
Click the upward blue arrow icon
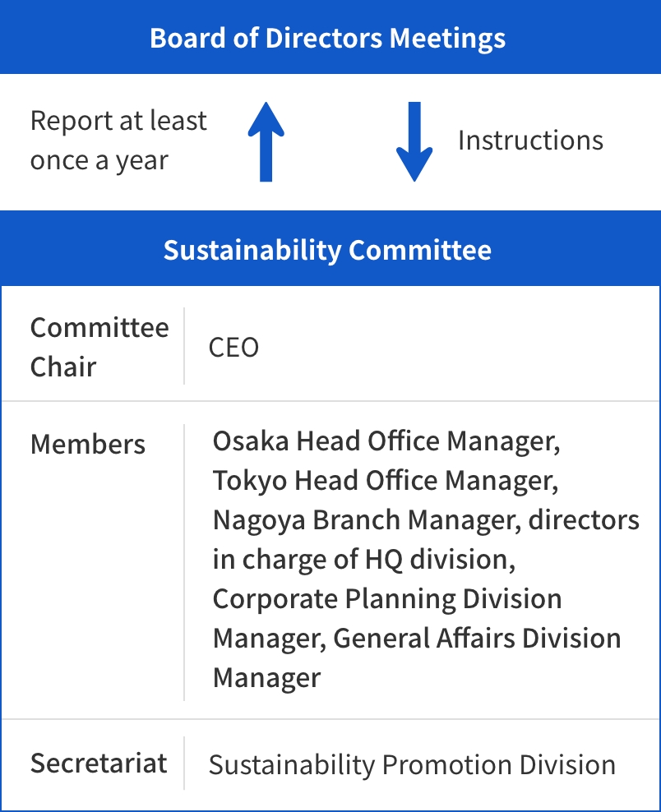coord(266,141)
